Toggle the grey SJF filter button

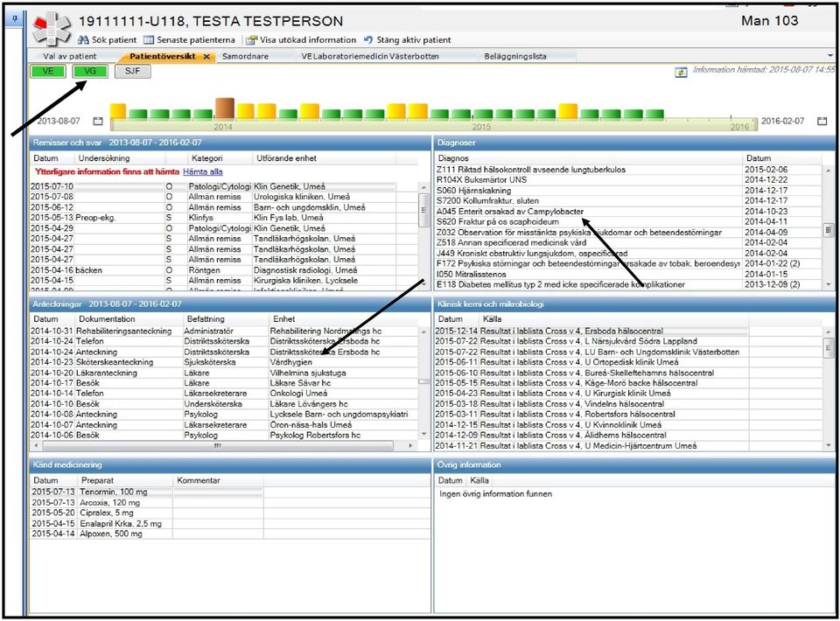pos(132,72)
